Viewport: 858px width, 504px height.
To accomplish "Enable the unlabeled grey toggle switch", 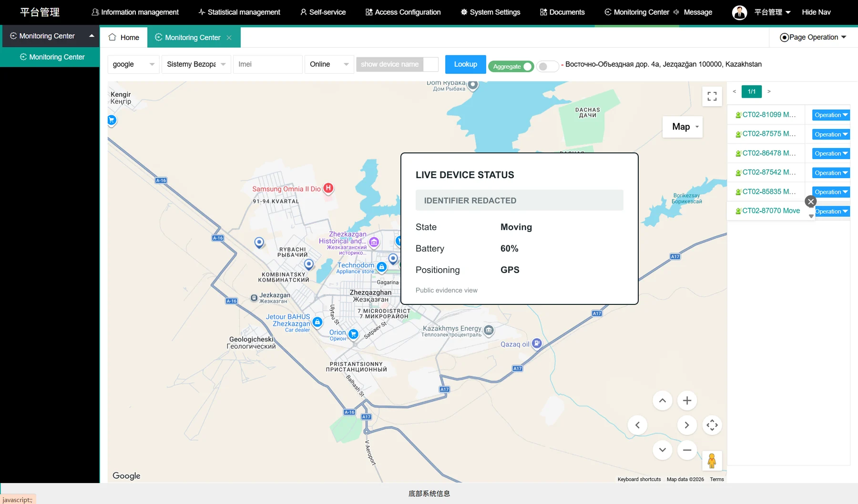I will (547, 67).
